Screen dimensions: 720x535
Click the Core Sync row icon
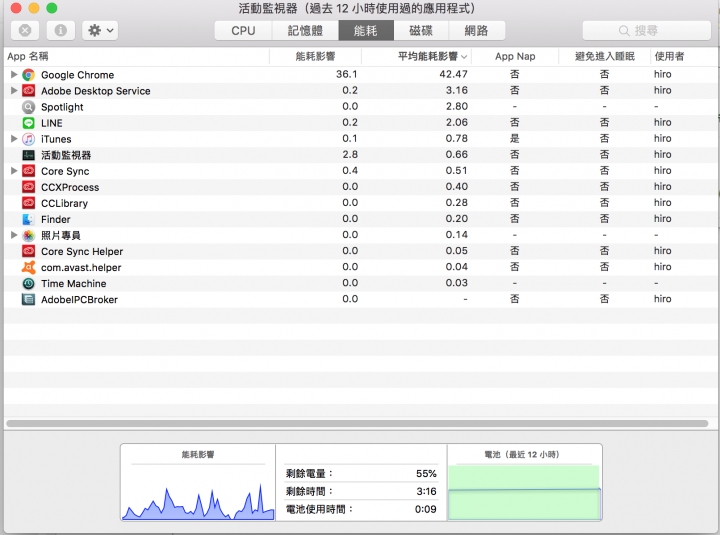point(28,171)
